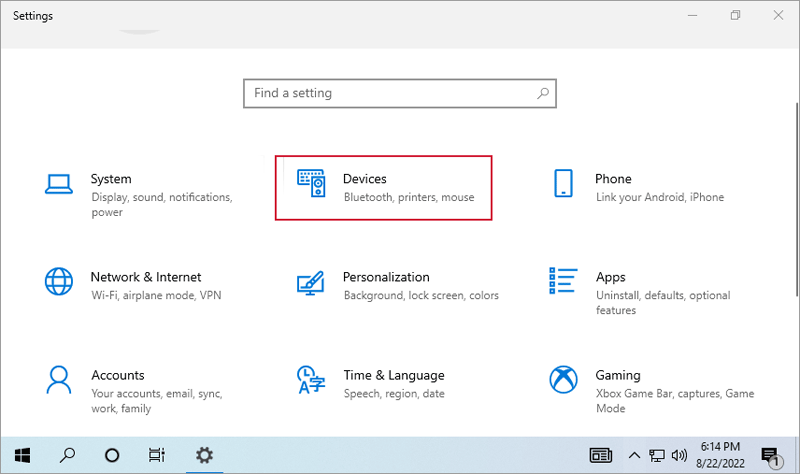Show hidden tray icons chevron

pos(634,455)
